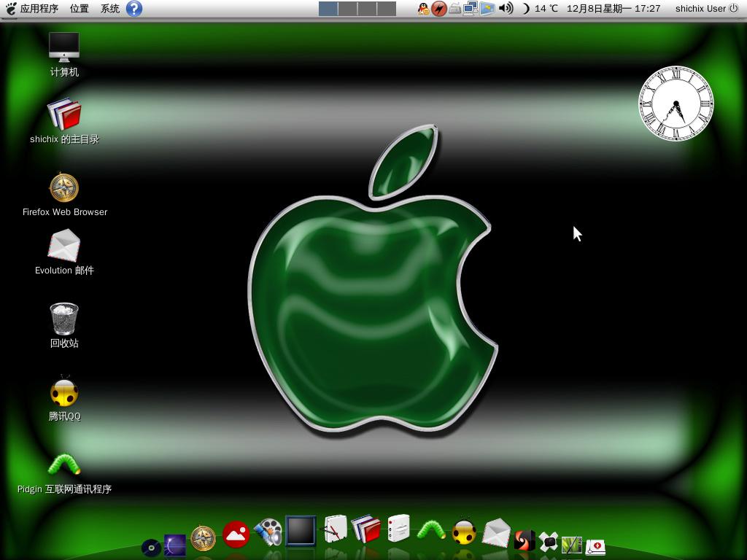Open the stacked books icon in the dock
The width and height of the screenshot is (747, 560).
[x=366, y=529]
